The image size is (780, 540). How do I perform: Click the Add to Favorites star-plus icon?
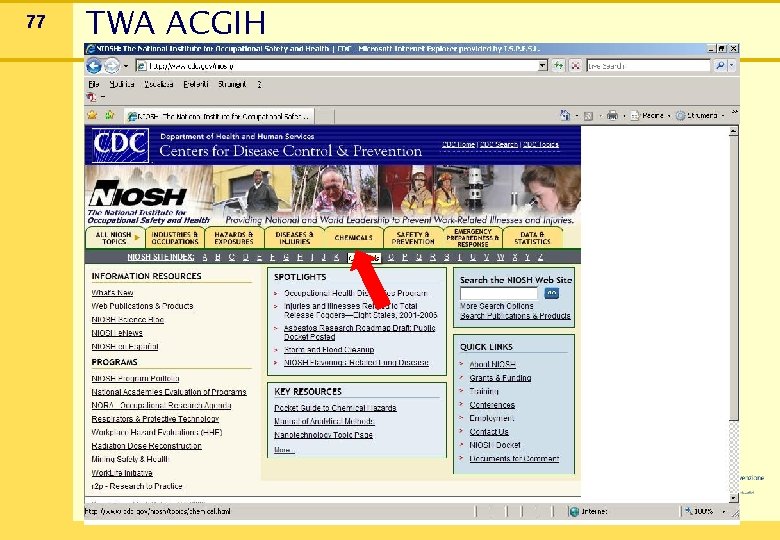tap(109, 115)
